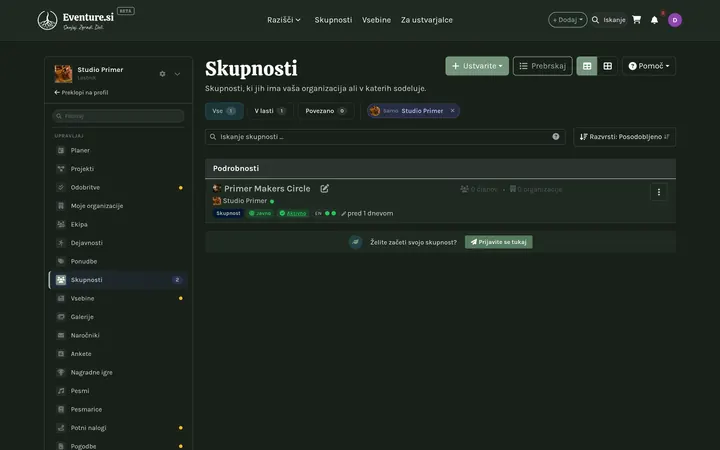This screenshot has height=450, width=720.
Task: Click the Prebrskaj button
Action: click(x=542, y=66)
